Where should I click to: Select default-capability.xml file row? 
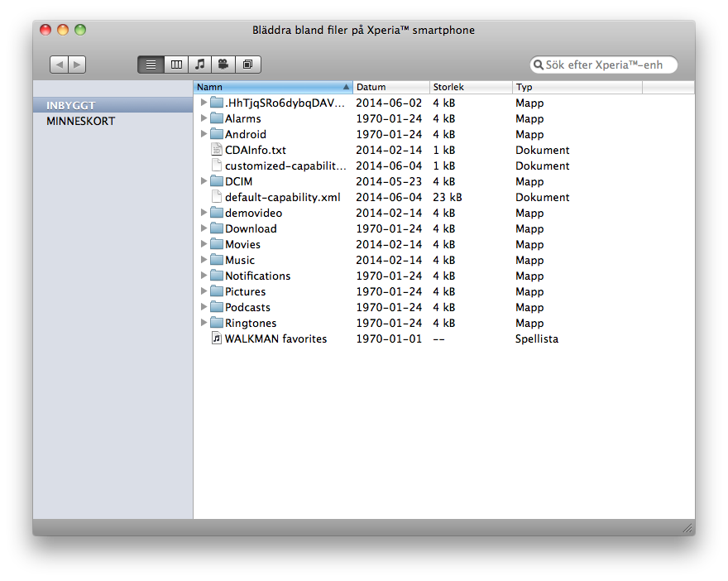pos(282,197)
